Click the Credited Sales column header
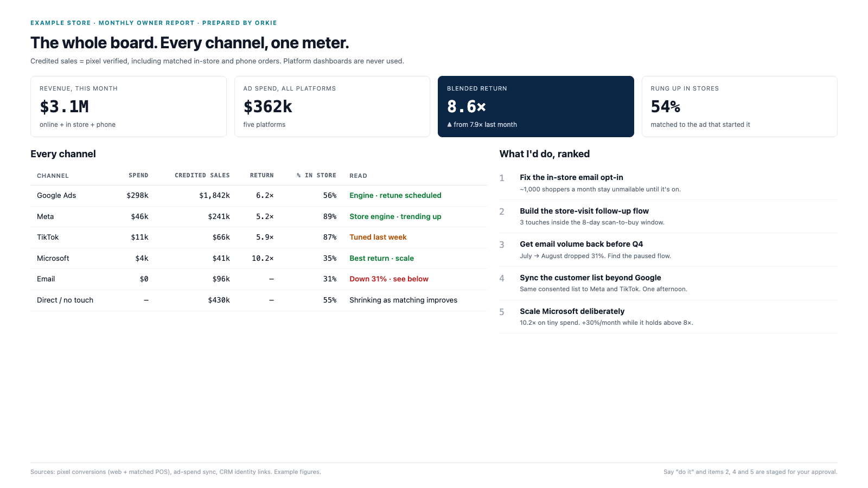This screenshot has width=868, height=488. pos(202,176)
